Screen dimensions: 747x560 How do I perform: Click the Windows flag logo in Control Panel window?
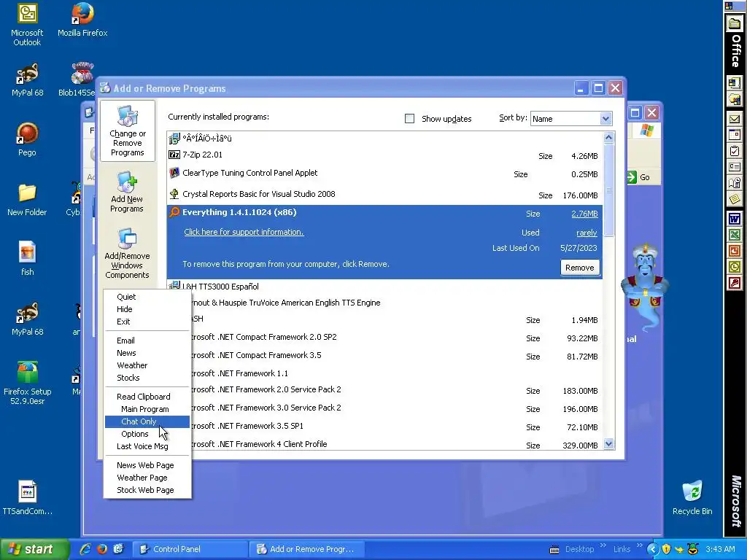[646, 130]
